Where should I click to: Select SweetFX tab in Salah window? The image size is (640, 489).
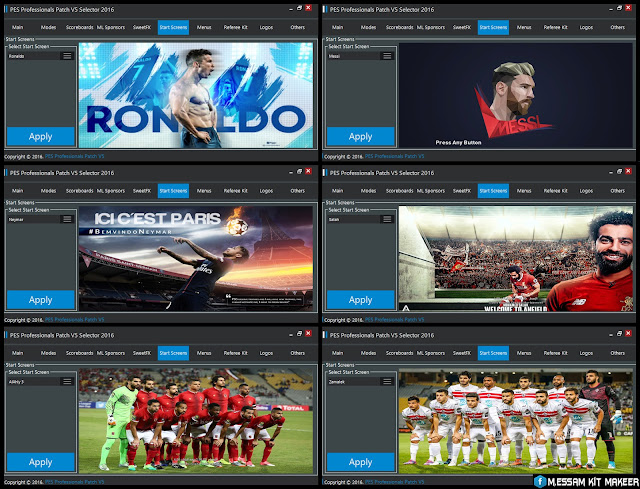[x=462, y=191]
